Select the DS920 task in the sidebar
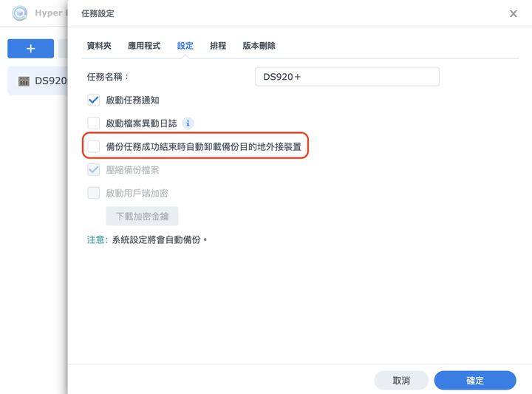The width and height of the screenshot is (532, 394). pos(38,81)
